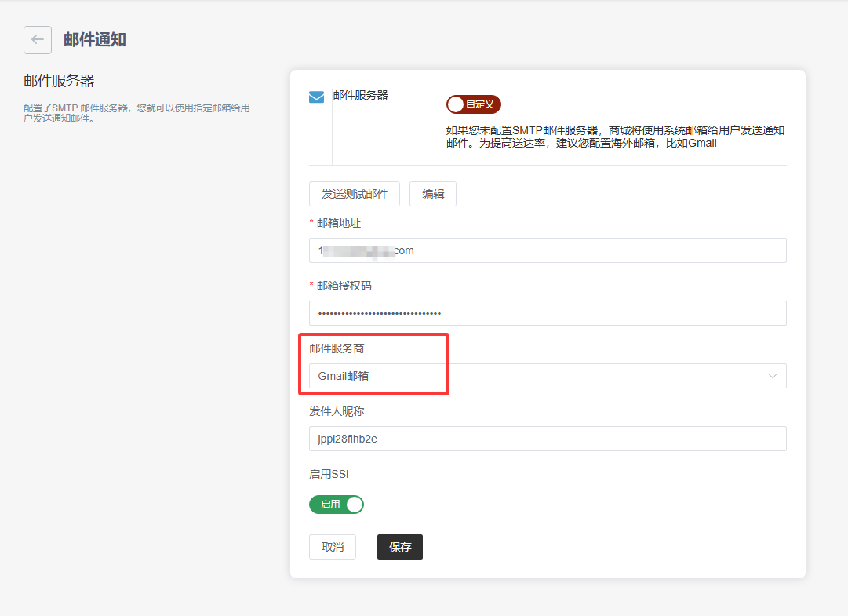Focus the 邮箱地址 input field
848x616 pixels.
pos(548,250)
